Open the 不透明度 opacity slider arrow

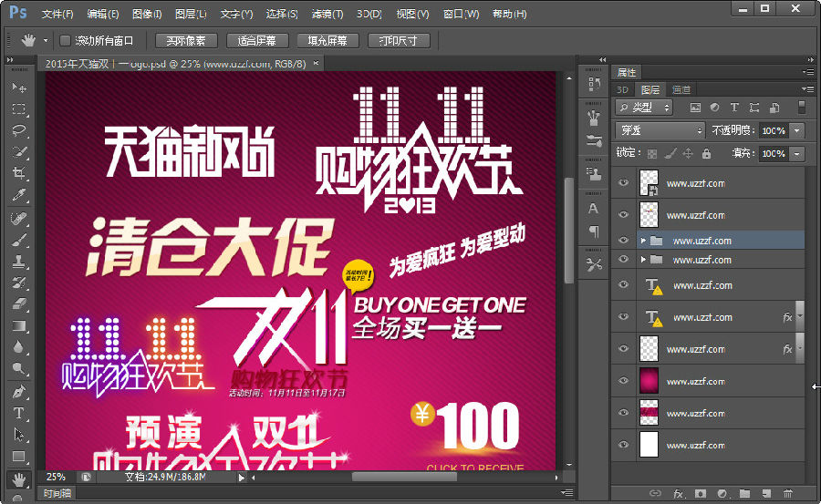[797, 130]
